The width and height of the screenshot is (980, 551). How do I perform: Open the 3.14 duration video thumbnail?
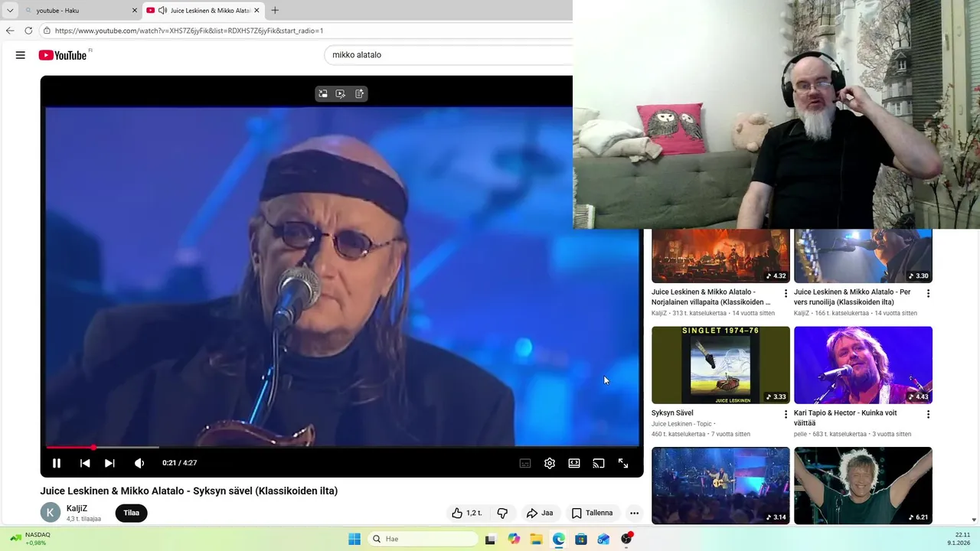(720, 486)
